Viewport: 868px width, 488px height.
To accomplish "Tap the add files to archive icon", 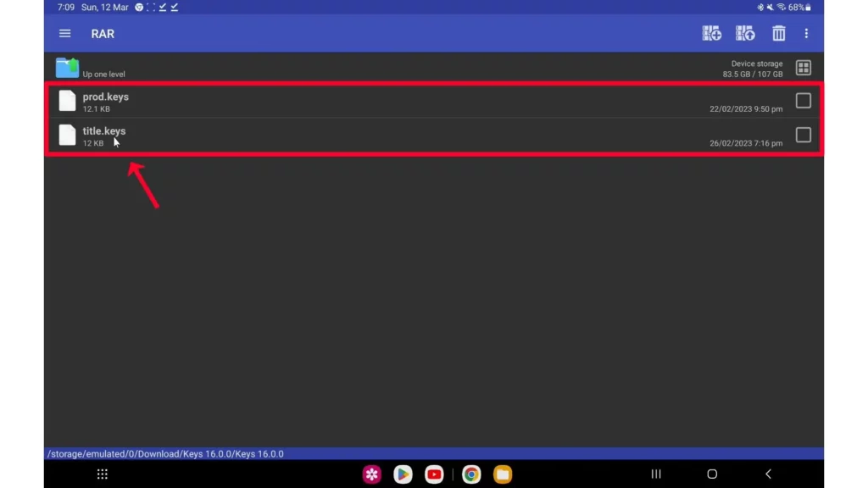I will (x=712, y=33).
